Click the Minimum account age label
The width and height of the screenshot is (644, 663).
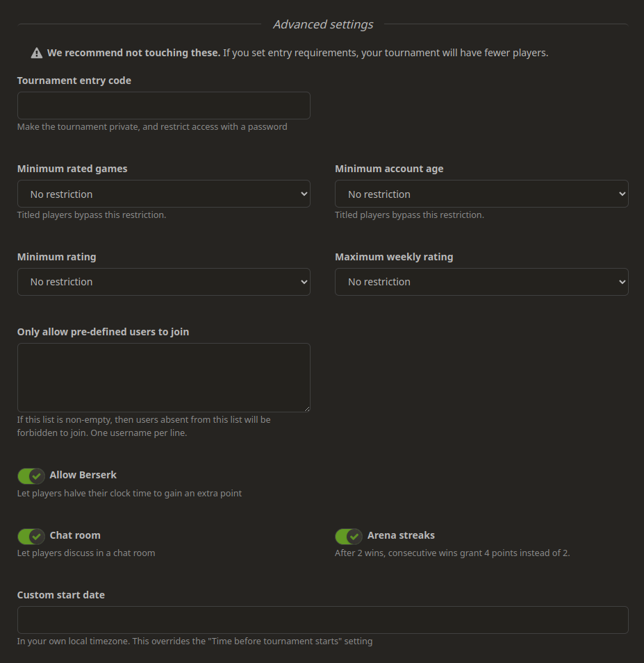pos(389,169)
